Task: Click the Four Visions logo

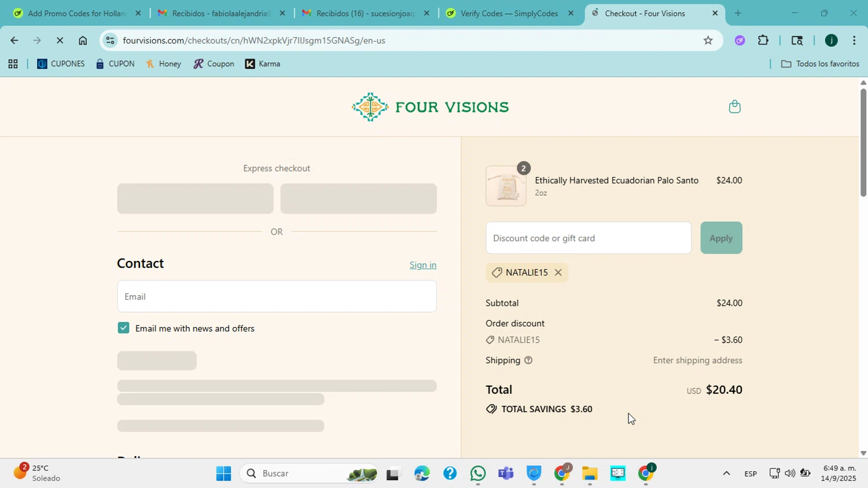Action: pyautogui.click(x=430, y=107)
